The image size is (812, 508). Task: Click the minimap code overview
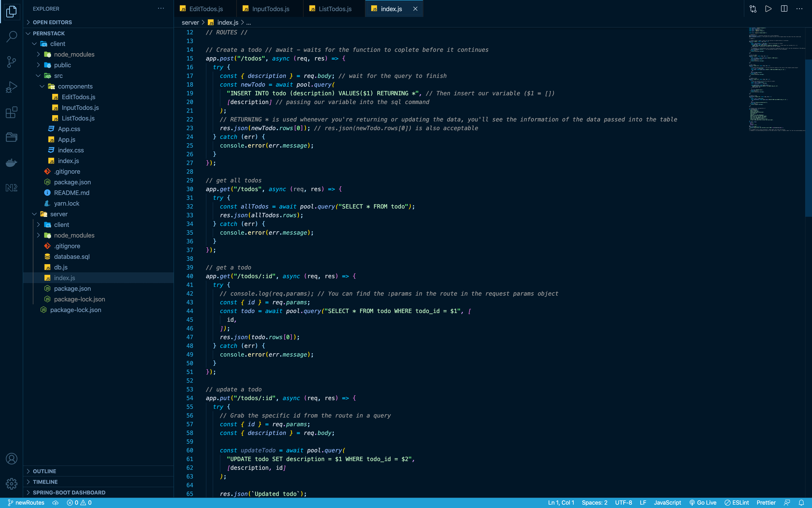(x=776, y=79)
